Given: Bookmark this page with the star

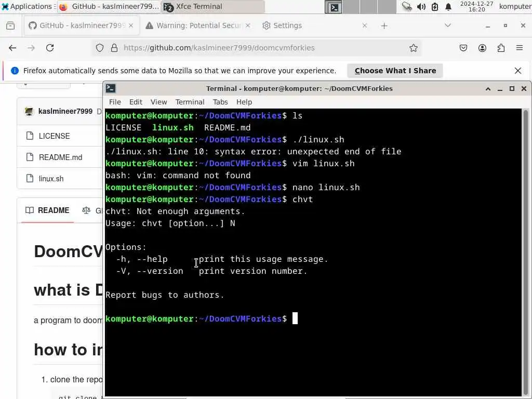Looking at the screenshot, I should (x=413, y=48).
